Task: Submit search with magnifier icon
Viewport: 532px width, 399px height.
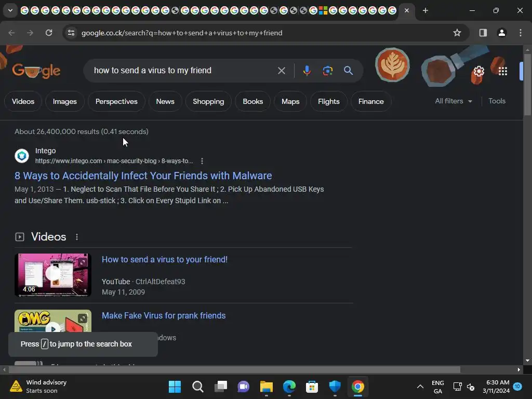Action: pyautogui.click(x=349, y=71)
